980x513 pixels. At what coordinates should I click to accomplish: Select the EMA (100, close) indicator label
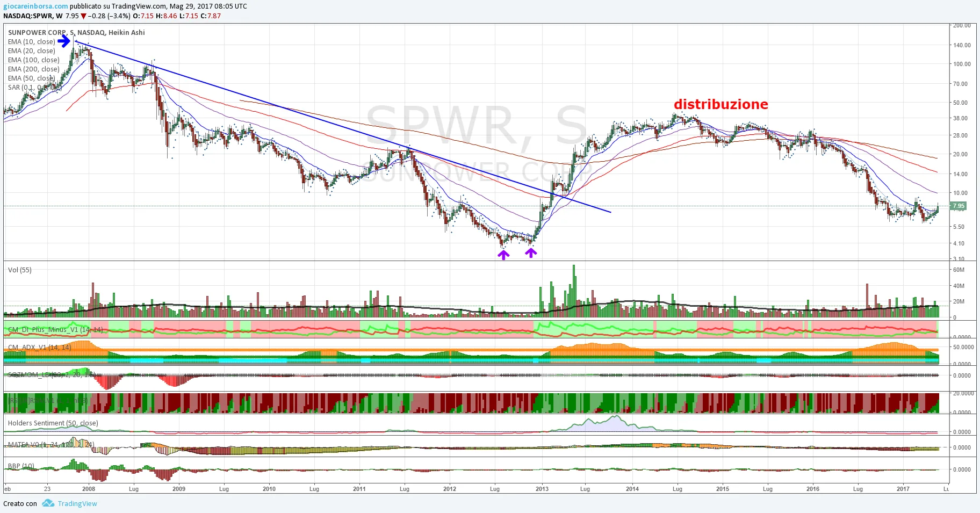coord(34,60)
